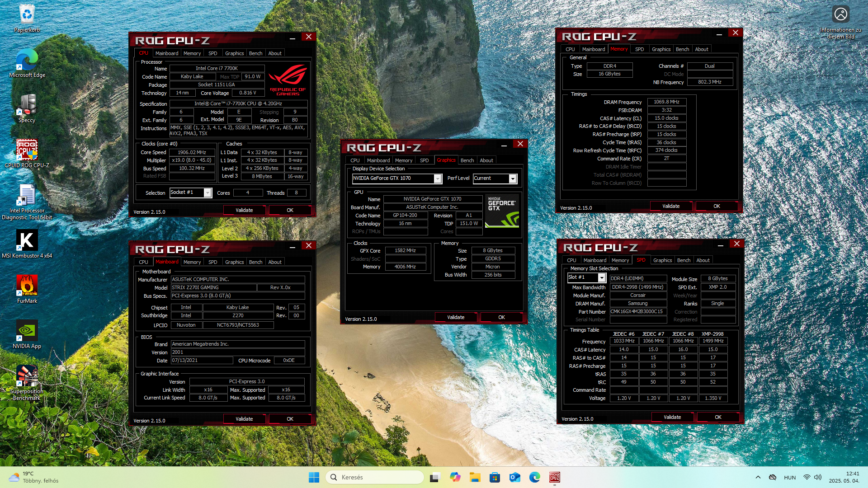Open the Speccy desktop shortcut
Viewport: 868px width, 488px height.
27,108
